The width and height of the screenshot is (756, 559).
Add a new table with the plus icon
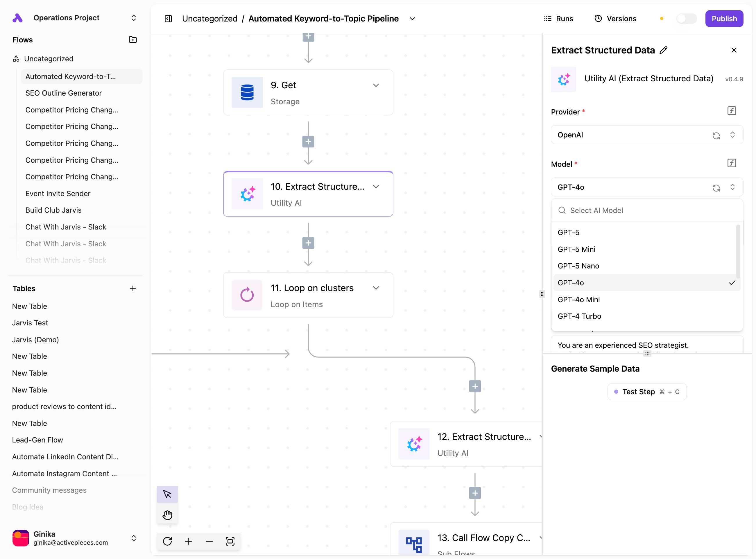[x=133, y=288]
